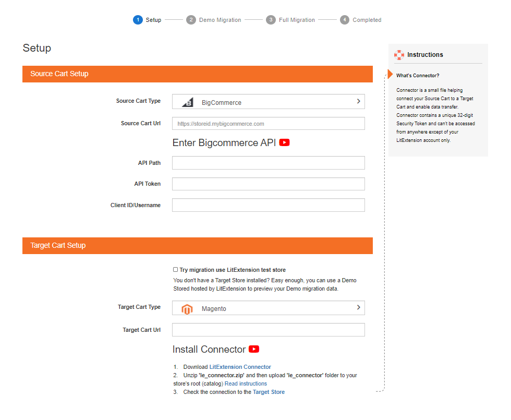Click the What's Connector? heading
The image size is (511, 420).
[x=418, y=75]
